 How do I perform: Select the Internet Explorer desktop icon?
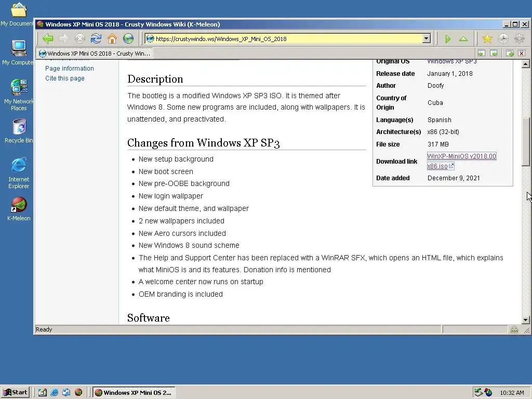coord(18,172)
